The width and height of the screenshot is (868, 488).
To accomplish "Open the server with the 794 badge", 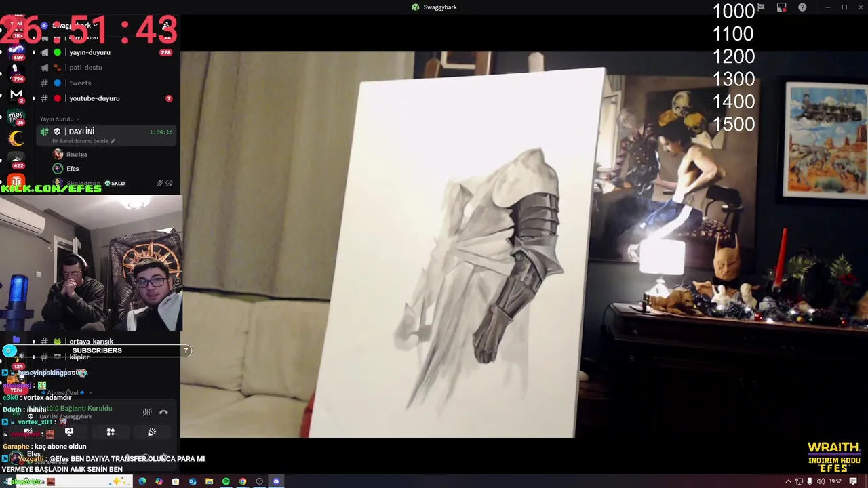I will click(x=16, y=73).
